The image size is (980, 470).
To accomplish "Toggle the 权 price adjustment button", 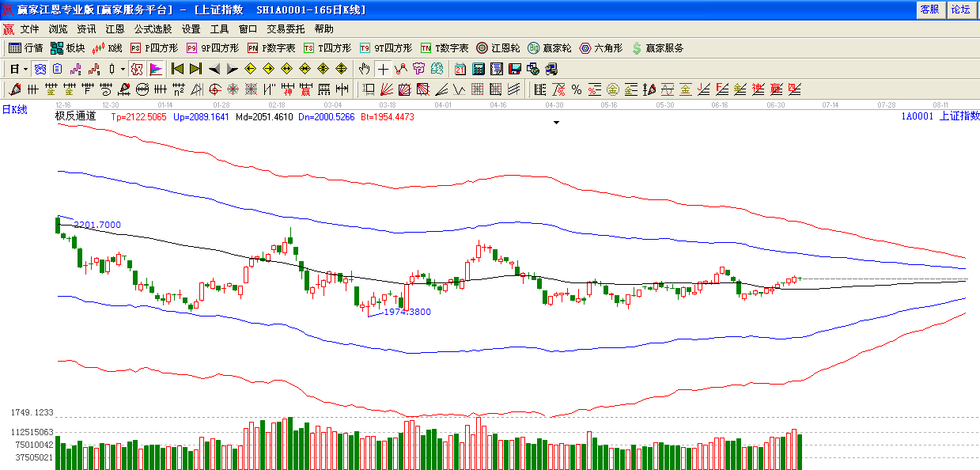I will [137, 69].
